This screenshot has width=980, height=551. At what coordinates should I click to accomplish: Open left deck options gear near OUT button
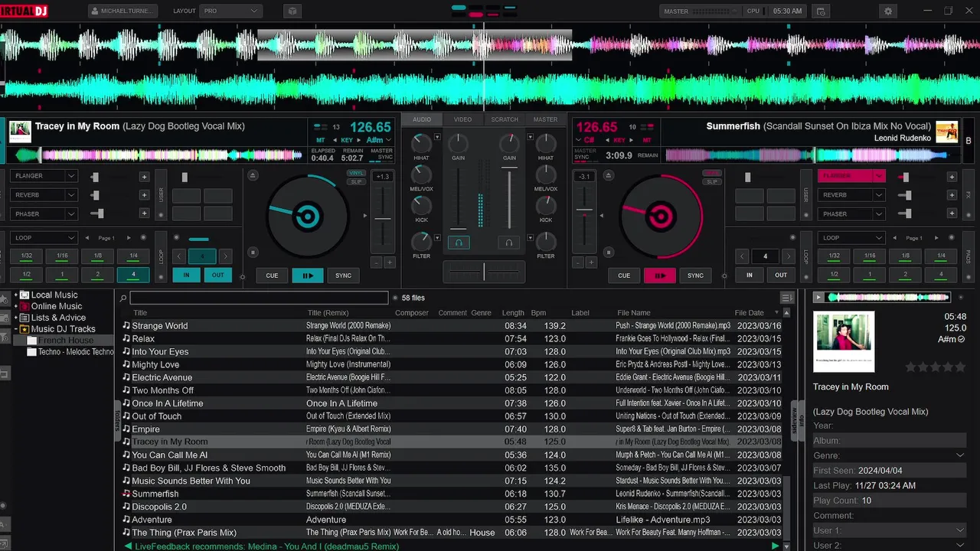(243, 276)
